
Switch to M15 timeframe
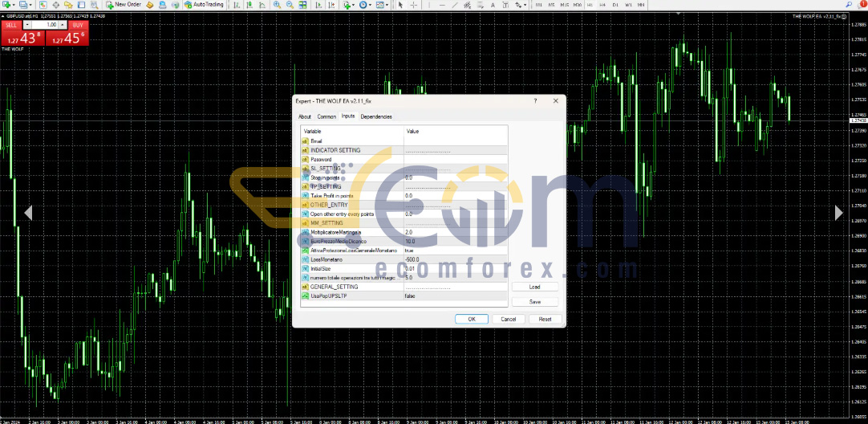pyautogui.click(x=564, y=5)
